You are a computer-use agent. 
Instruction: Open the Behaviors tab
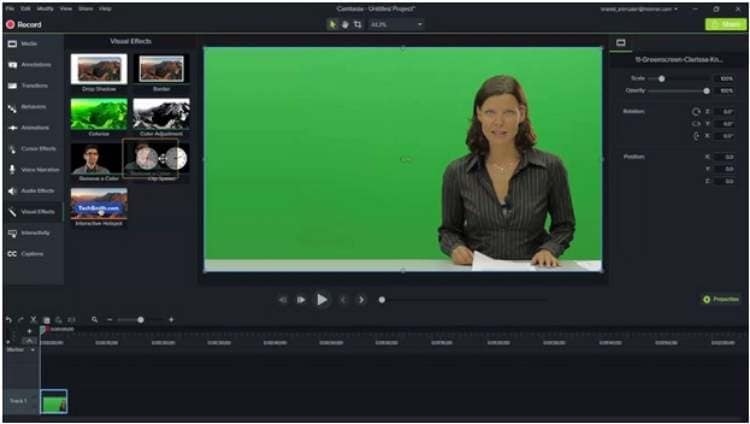click(x=33, y=107)
